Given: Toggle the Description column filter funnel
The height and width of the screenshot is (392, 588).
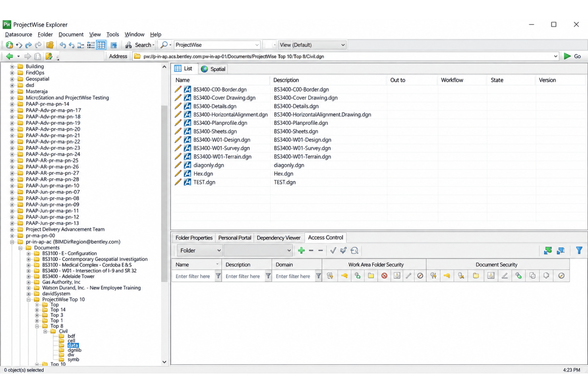Looking at the screenshot, I should click(268, 276).
